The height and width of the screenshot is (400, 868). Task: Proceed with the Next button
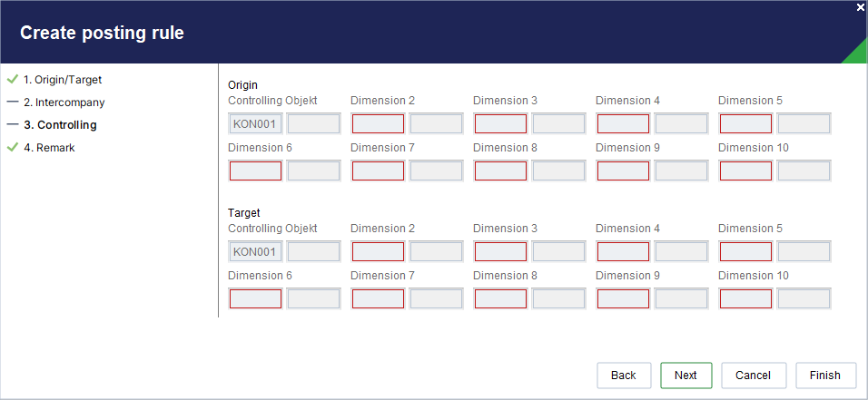(686, 376)
